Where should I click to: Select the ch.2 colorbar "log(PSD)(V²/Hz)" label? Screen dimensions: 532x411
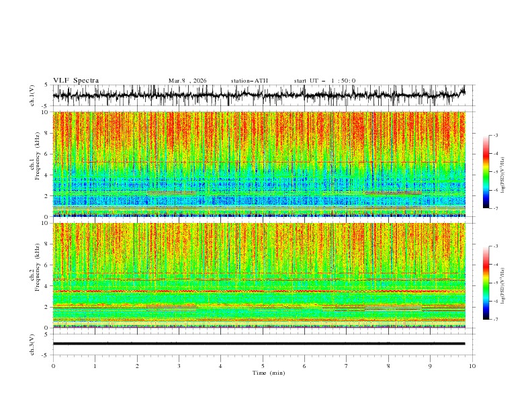coord(502,285)
